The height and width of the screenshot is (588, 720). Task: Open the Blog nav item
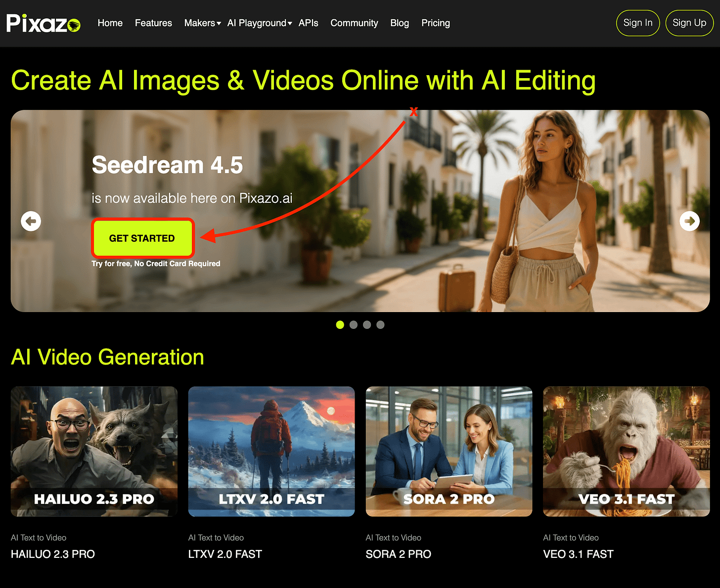tap(400, 23)
